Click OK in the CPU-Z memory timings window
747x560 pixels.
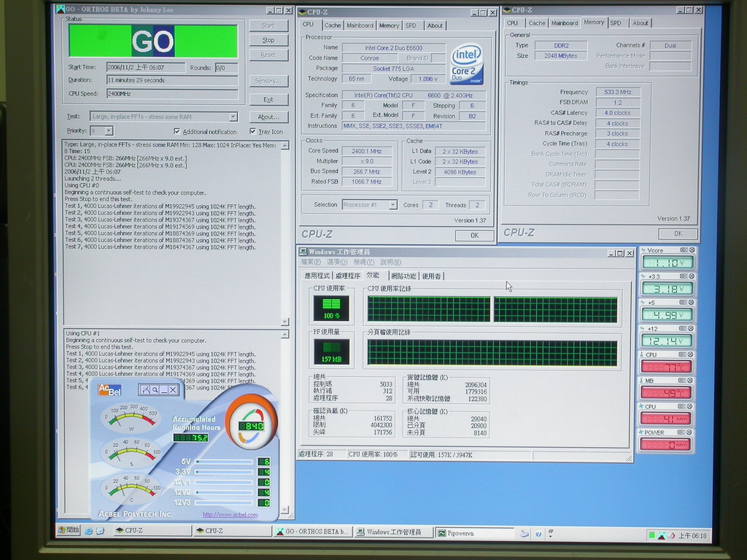[678, 234]
